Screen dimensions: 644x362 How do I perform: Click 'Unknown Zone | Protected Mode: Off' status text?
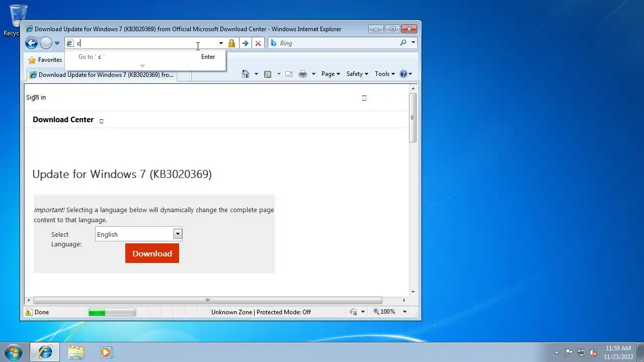point(261,312)
